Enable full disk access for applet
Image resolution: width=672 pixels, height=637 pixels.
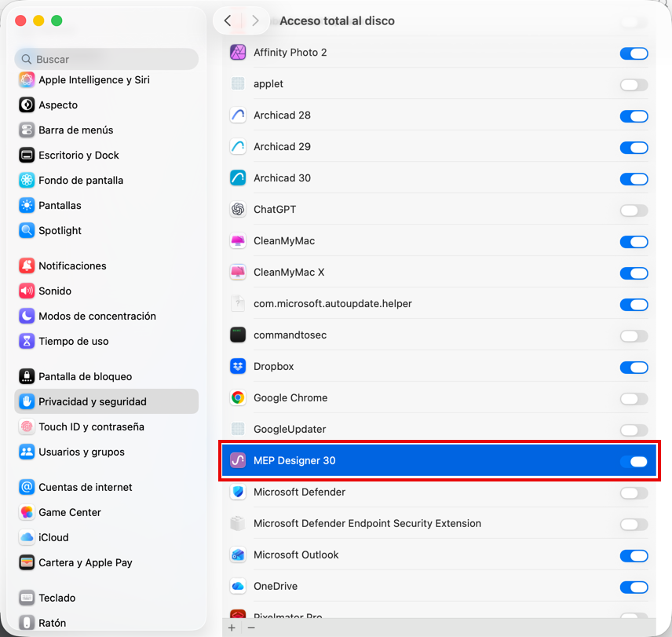tap(634, 85)
